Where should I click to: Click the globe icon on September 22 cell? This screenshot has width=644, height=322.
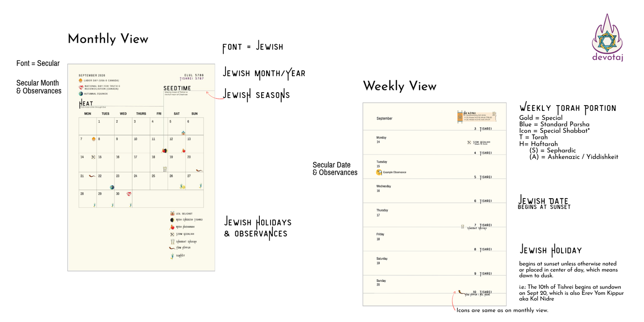click(112, 187)
